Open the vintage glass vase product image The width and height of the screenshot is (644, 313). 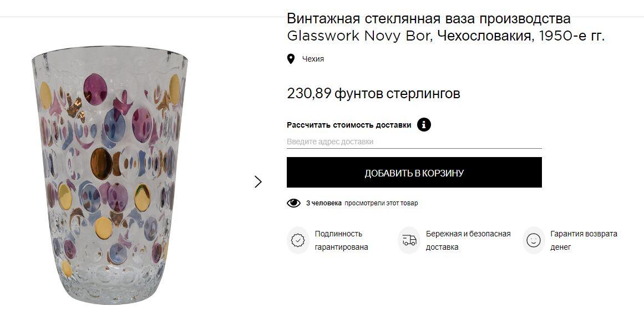click(x=110, y=175)
